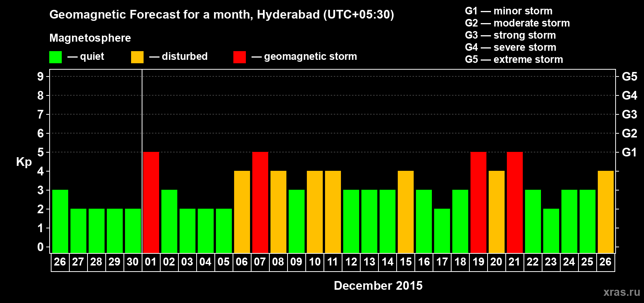This screenshot has height=303, width=644.
Task: Click the G1 label on right axis
Action: point(629,152)
